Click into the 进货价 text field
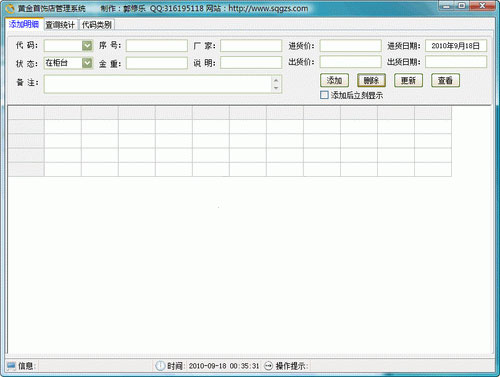 pyautogui.click(x=351, y=46)
